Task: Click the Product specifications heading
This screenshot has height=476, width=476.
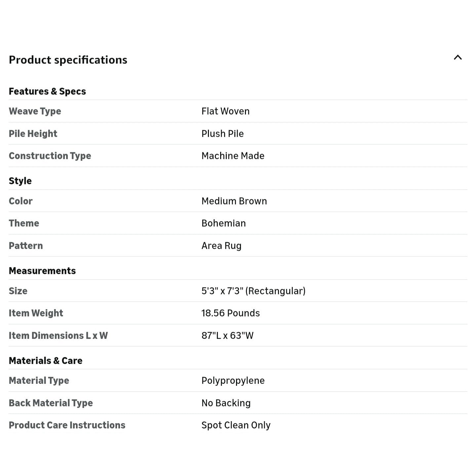Action: [x=68, y=60]
